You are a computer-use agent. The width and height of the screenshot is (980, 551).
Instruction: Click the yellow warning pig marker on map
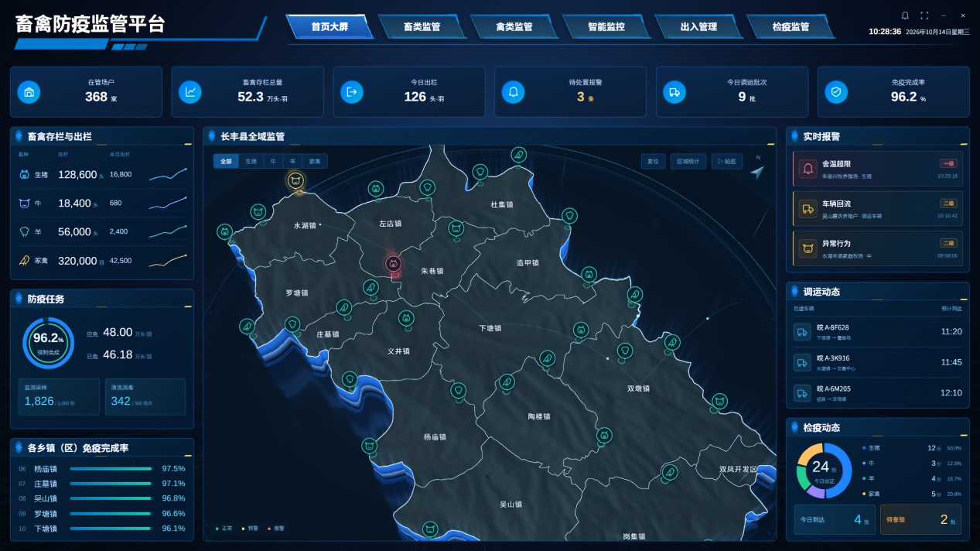coord(295,181)
